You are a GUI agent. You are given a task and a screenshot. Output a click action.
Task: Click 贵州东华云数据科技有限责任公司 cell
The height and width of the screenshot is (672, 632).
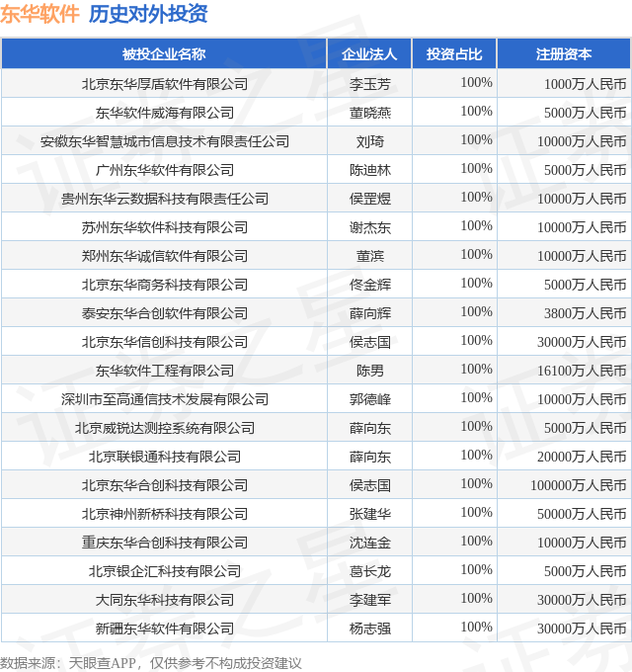click(x=165, y=199)
